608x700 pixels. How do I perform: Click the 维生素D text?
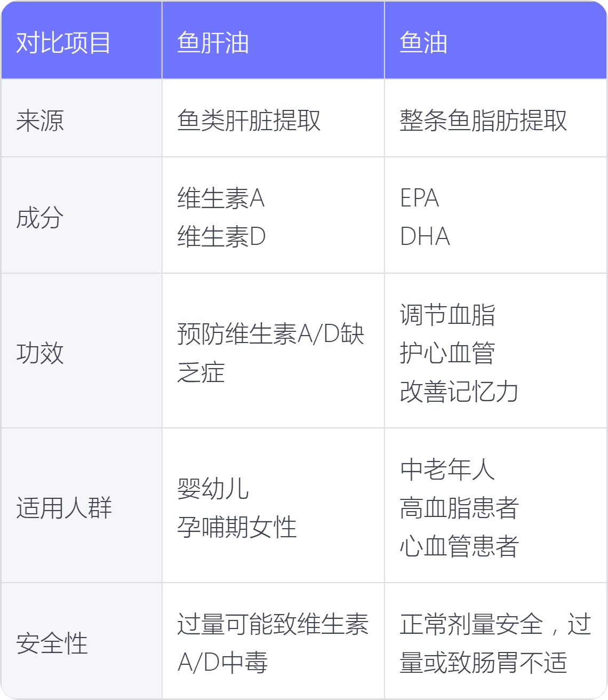pyautogui.click(x=221, y=236)
